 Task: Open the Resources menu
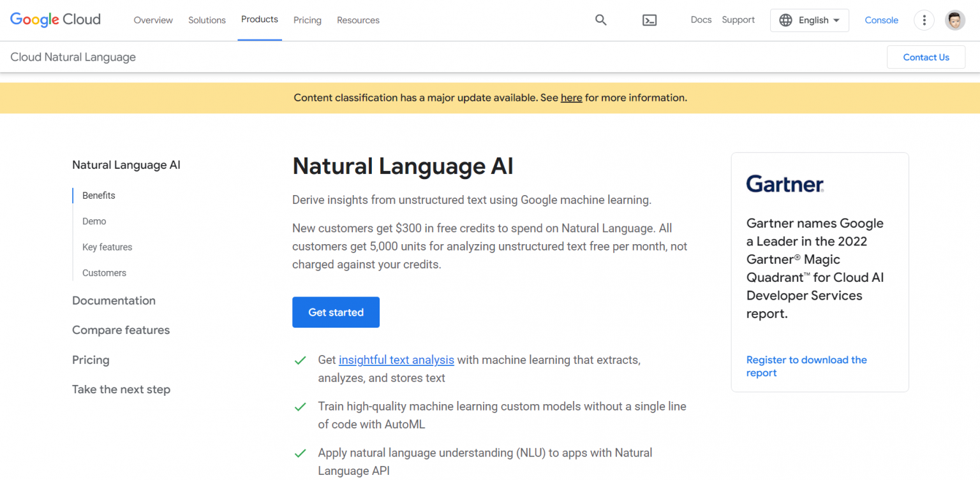coord(358,20)
